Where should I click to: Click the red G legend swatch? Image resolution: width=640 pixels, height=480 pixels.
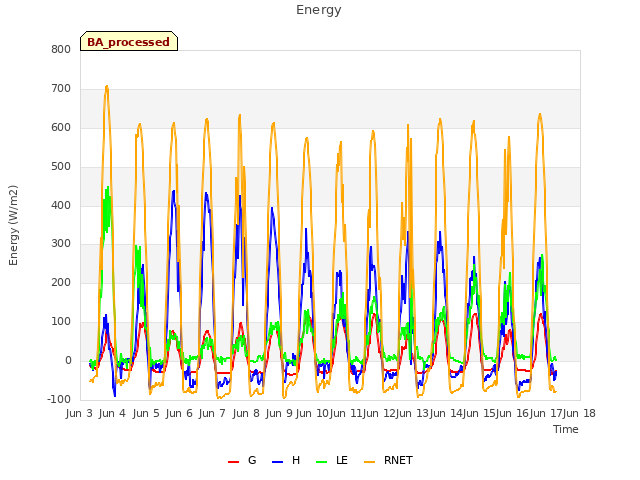[x=233, y=462]
